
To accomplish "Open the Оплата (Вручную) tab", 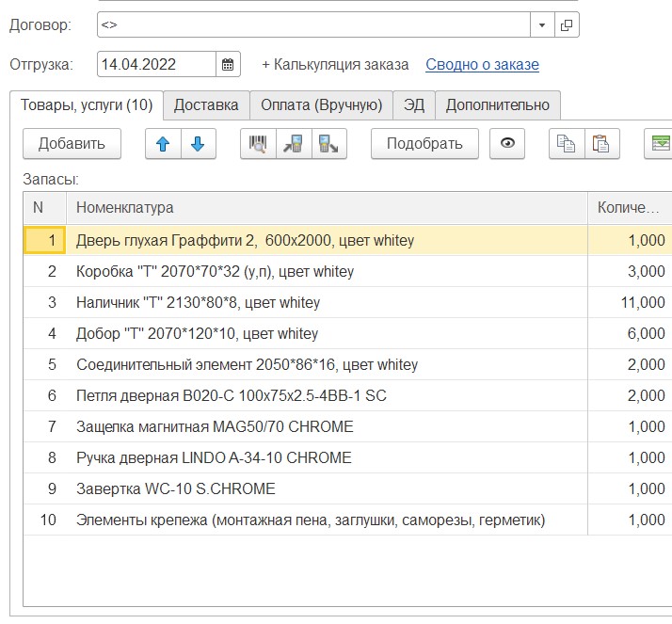I will (321, 104).
